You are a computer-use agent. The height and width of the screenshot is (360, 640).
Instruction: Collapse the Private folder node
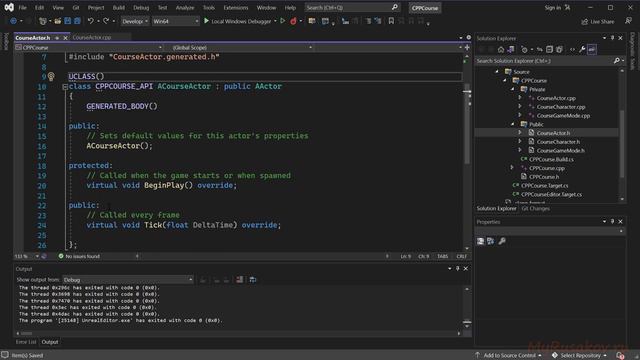513,89
